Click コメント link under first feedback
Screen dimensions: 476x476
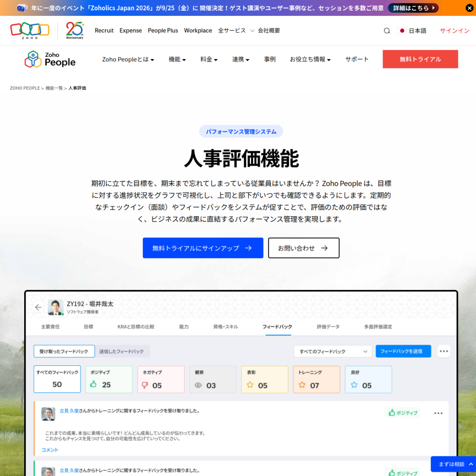tap(49, 450)
